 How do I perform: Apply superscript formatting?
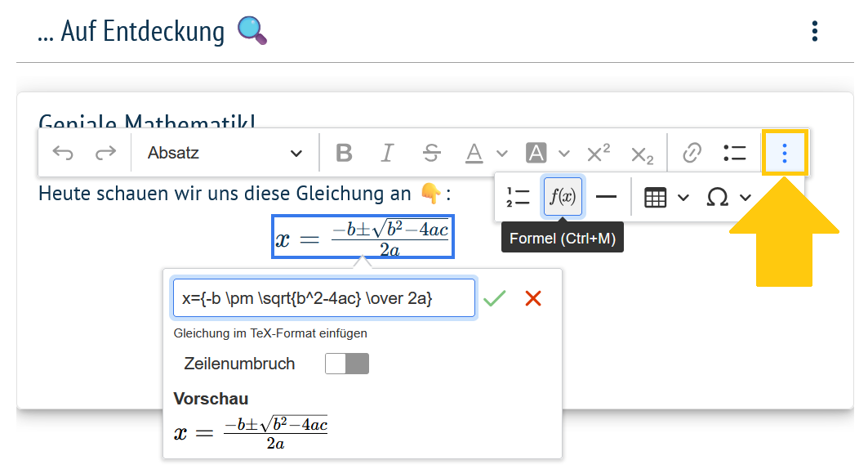(599, 153)
